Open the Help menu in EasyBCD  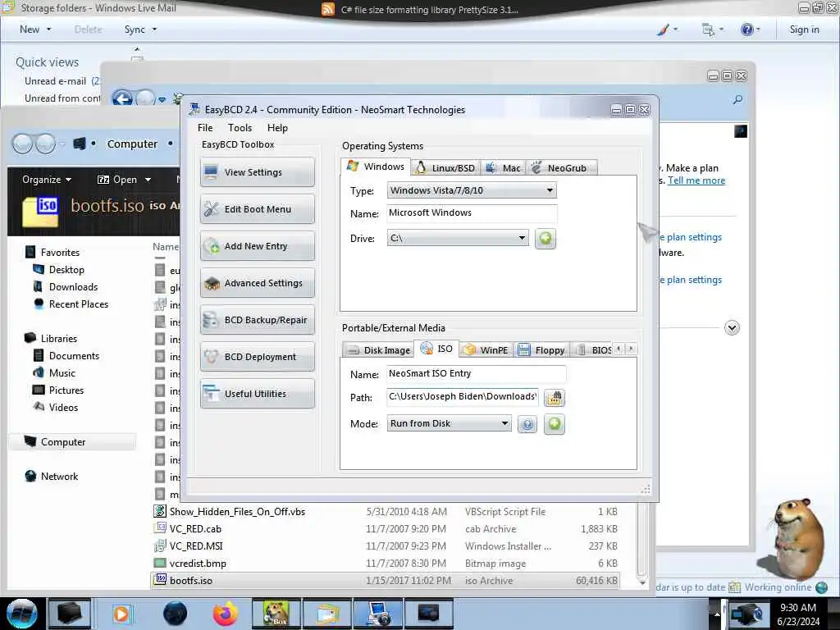click(x=277, y=127)
